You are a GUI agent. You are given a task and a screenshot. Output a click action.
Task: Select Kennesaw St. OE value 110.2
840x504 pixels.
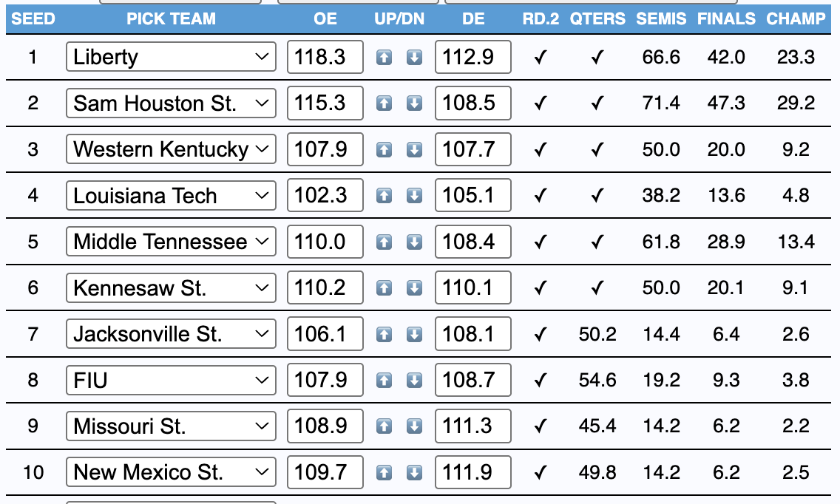[x=325, y=287]
